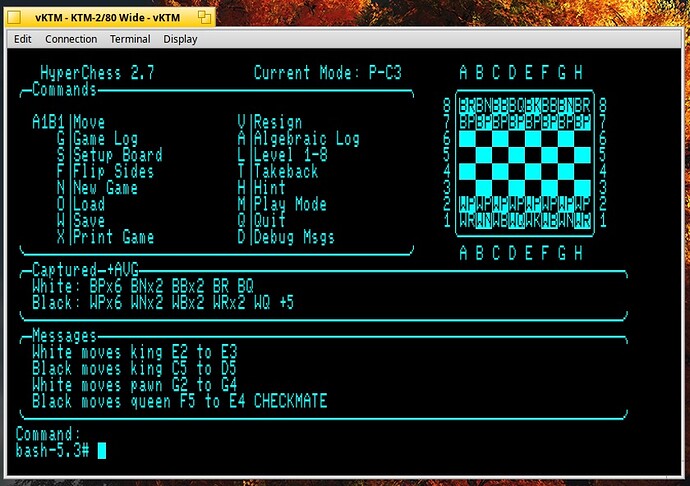
Task: Click the black king on square E8
Action: point(533,106)
